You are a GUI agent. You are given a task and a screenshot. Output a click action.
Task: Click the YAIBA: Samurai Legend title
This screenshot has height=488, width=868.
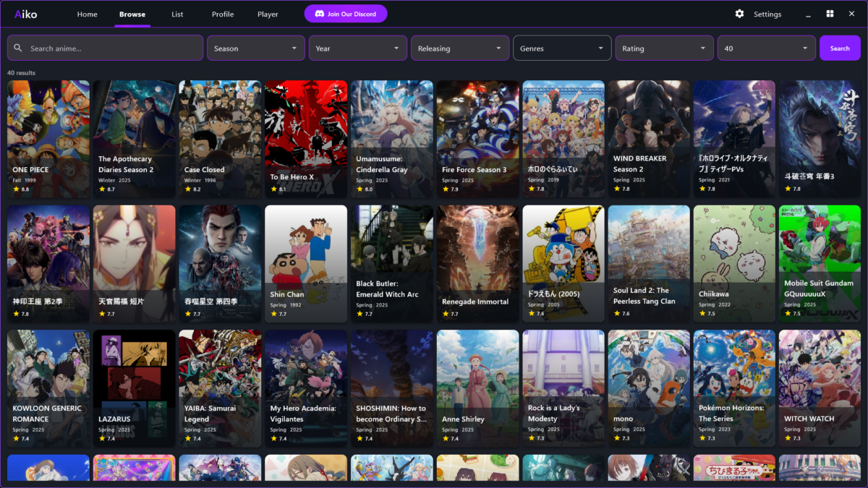tap(210, 414)
